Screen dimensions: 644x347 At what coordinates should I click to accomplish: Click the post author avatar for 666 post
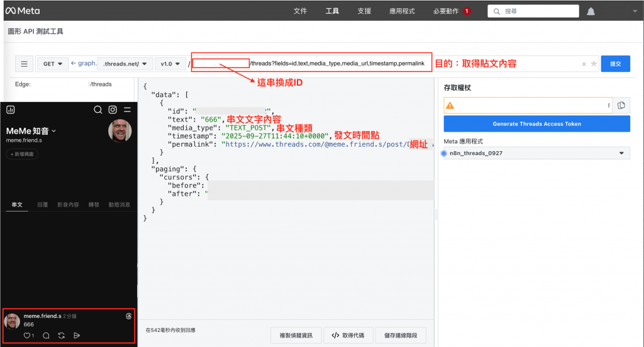click(12, 321)
